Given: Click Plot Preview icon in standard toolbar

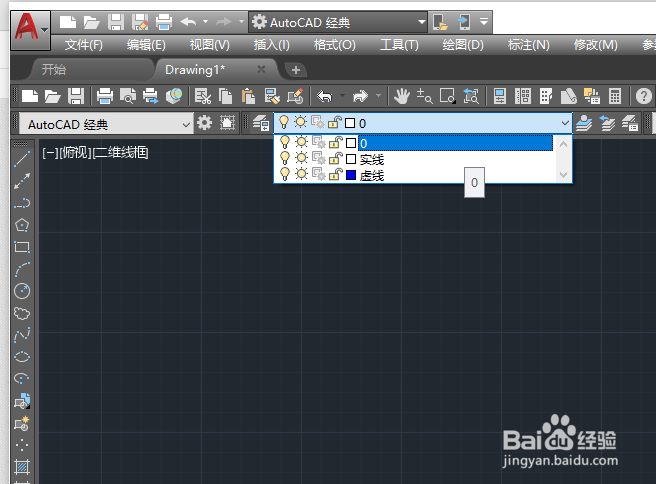Looking at the screenshot, I should click(x=128, y=96).
